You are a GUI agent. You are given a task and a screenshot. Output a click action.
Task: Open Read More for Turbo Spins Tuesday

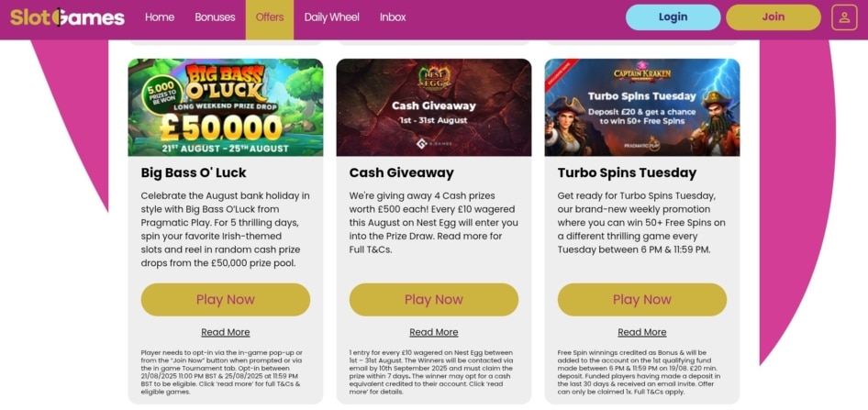click(642, 332)
